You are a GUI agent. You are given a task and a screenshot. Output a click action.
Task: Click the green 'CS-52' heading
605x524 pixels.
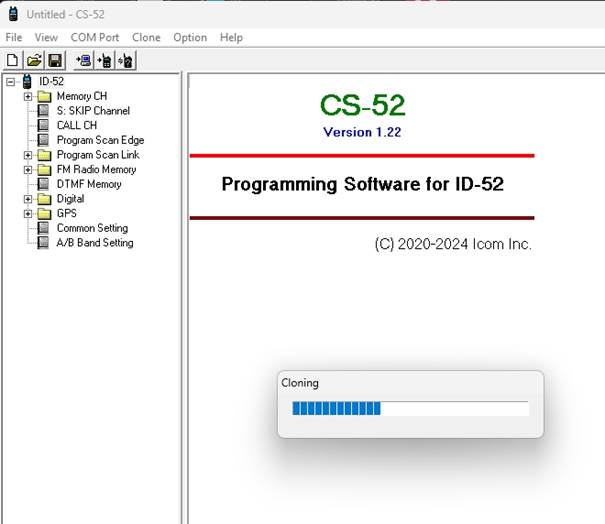(362, 105)
